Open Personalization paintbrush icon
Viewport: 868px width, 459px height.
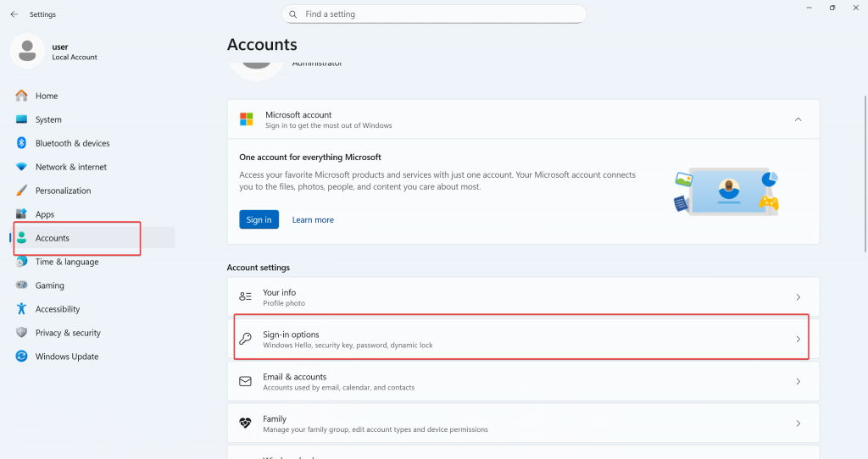[21, 191]
